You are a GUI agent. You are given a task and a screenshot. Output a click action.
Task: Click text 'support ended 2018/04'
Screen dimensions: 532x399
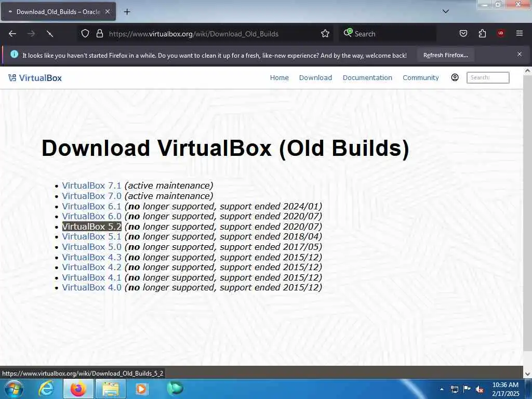[270, 236]
